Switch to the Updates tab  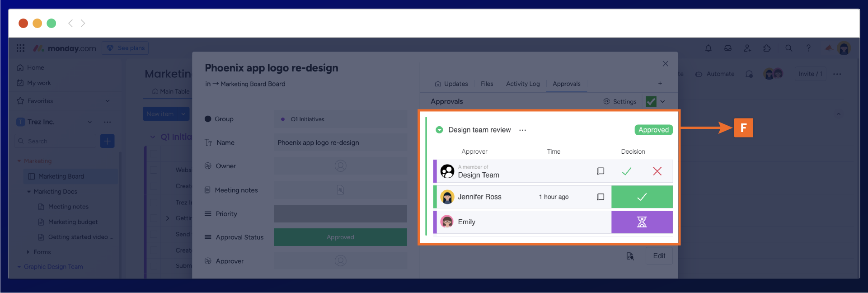(451, 84)
